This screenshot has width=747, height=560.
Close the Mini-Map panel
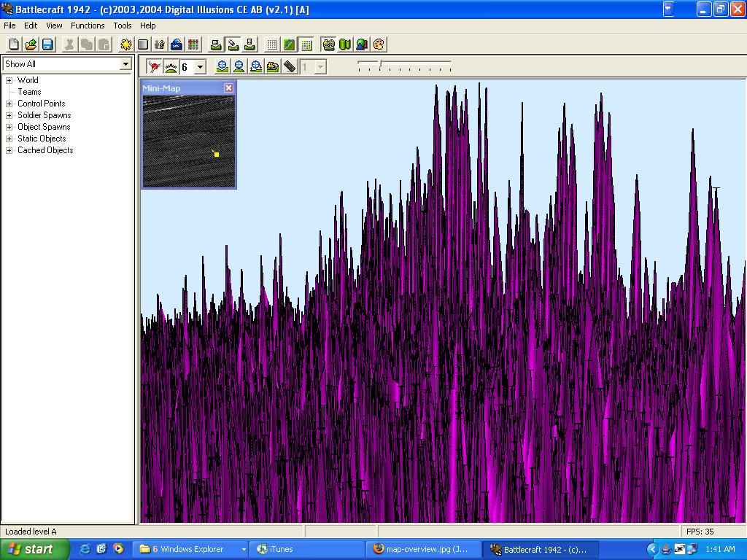(228, 88)
